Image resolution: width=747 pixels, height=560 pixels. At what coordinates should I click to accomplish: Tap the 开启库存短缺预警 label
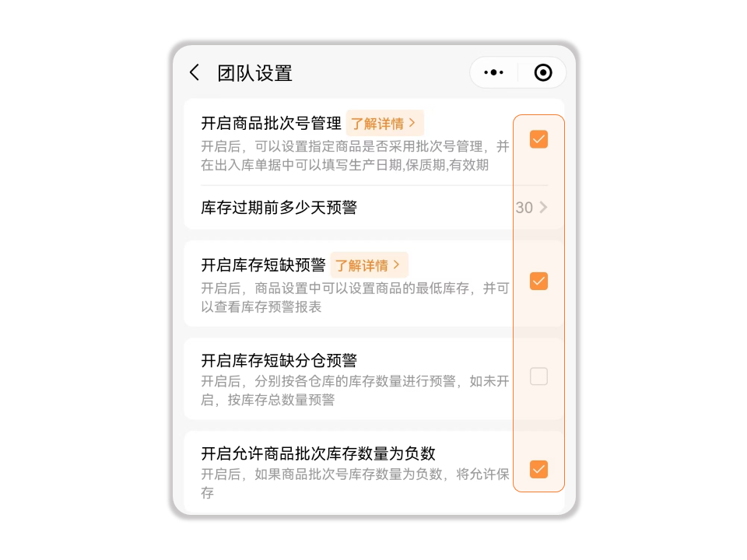(x=263, y=265)
